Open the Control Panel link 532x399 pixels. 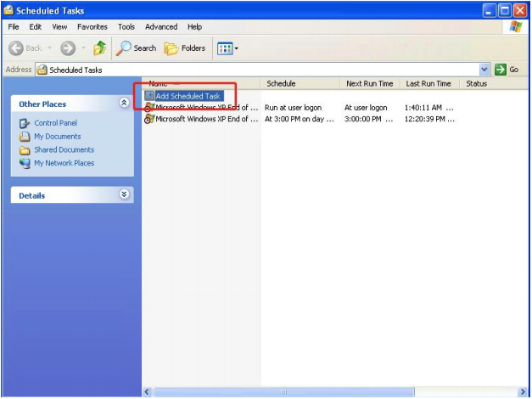pos(55,123)
